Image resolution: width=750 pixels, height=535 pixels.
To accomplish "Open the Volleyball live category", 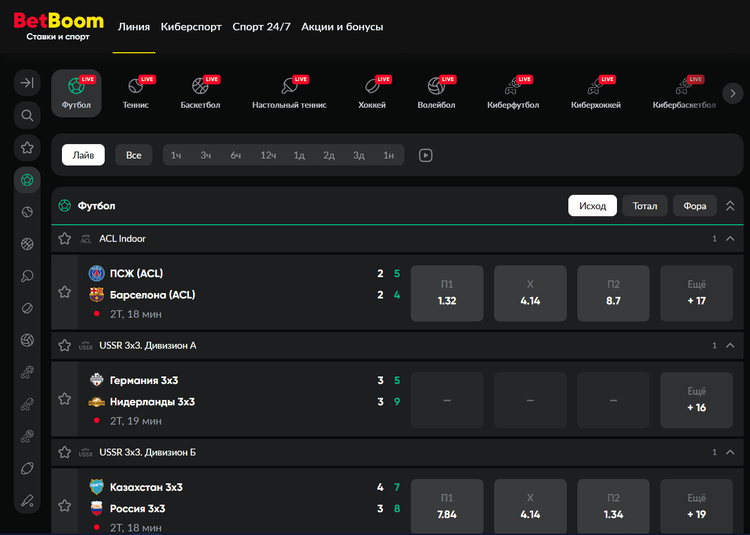I will (435, 92).
